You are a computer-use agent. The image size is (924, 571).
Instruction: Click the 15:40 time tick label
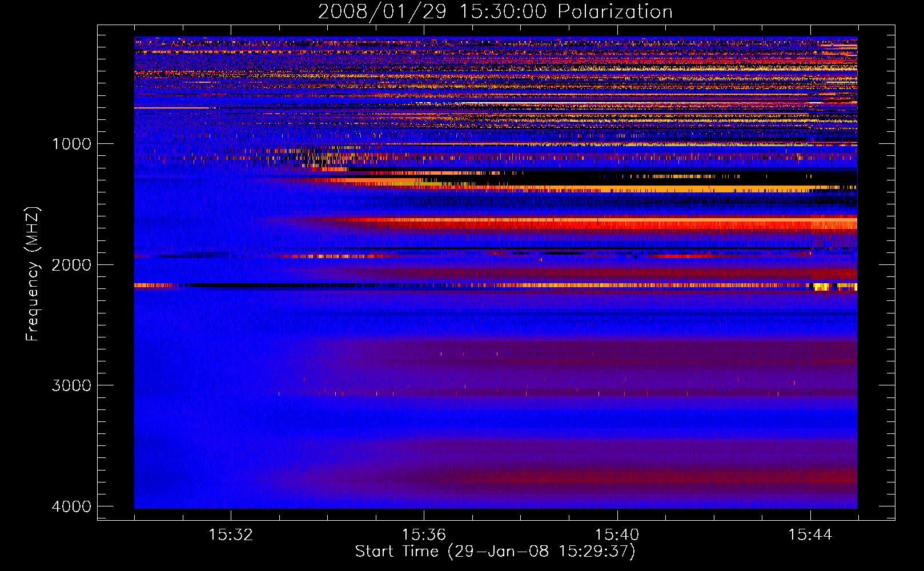(x=617, y=534)
